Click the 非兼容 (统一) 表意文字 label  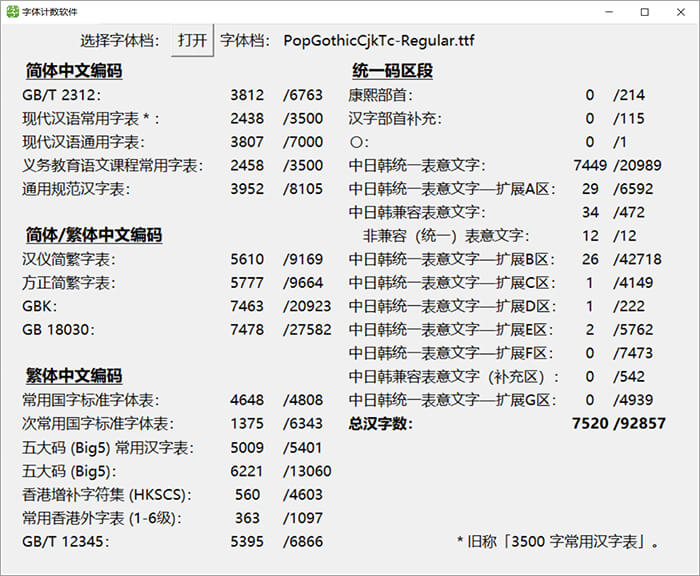coord(446,236)
